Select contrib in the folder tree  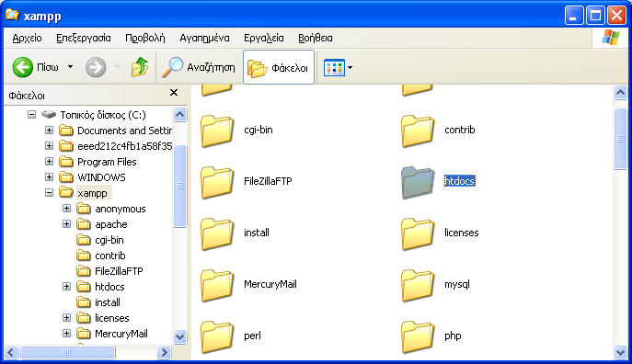tap(101, 256)
